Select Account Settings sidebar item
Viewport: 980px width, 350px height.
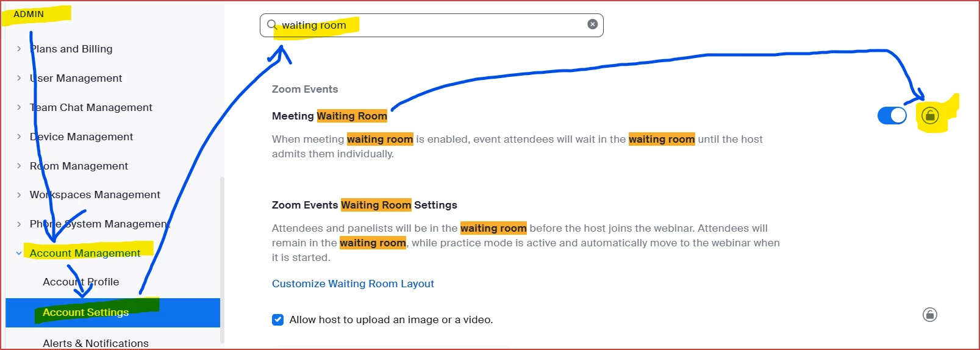click(x=113, y=312)
